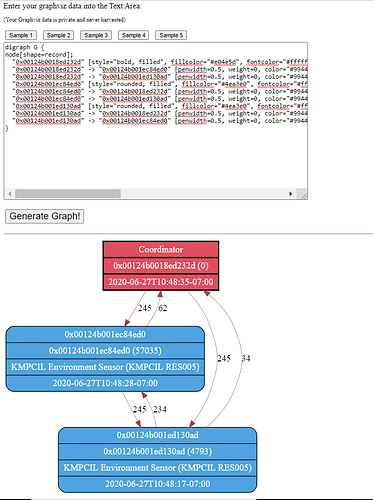Click the horizontal scrollbar's left arrow
This screenshot has width=373, height=500.
(x=10, y=194)
